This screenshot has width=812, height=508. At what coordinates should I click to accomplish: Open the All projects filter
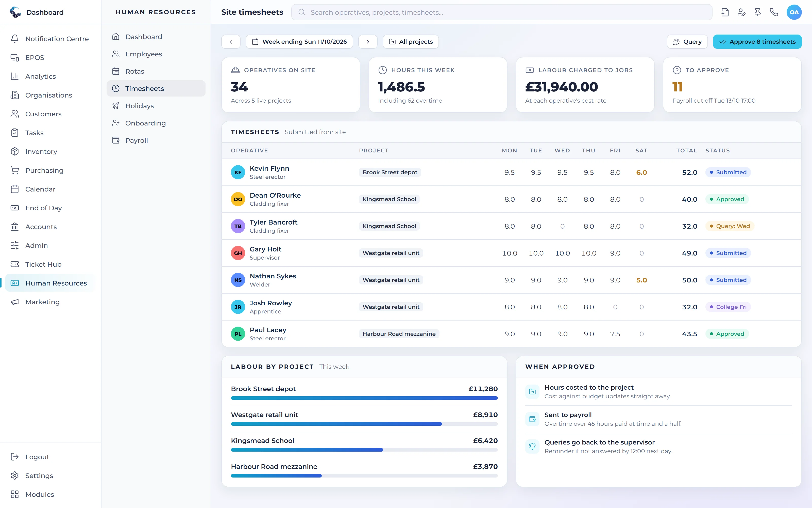[x=411, y=42]
